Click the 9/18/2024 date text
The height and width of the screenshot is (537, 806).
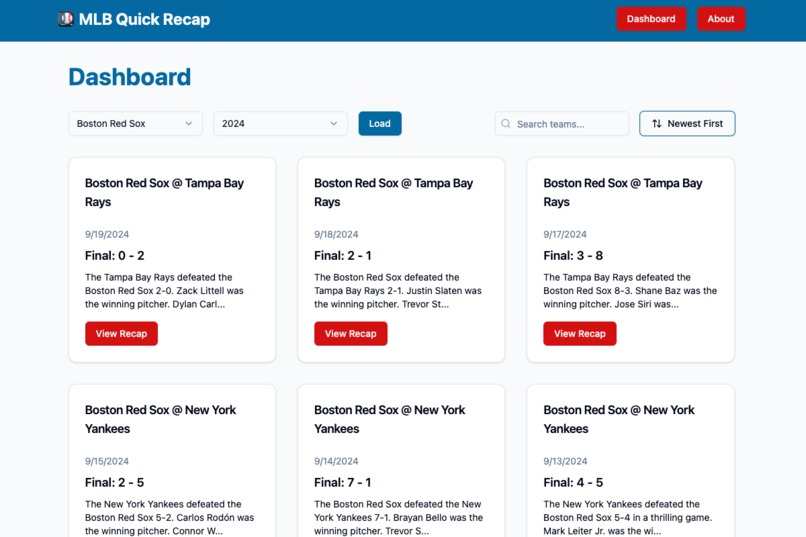[x=336, y=234]
